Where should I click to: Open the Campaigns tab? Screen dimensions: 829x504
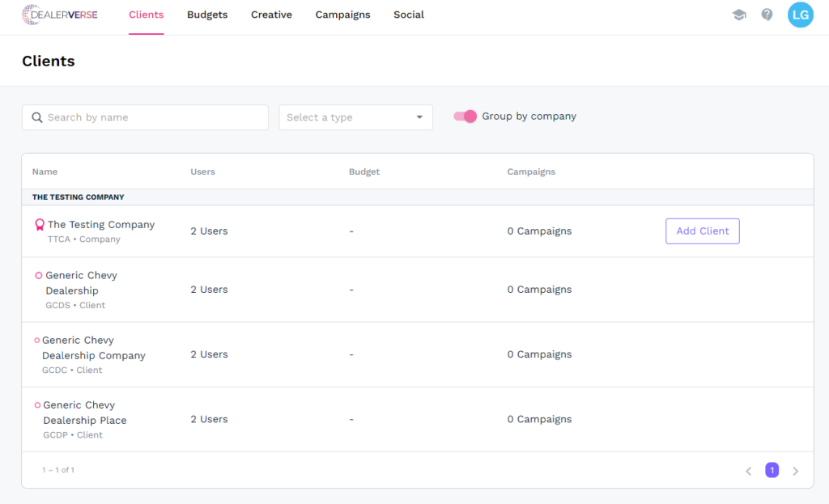click(x=342, y=15)
